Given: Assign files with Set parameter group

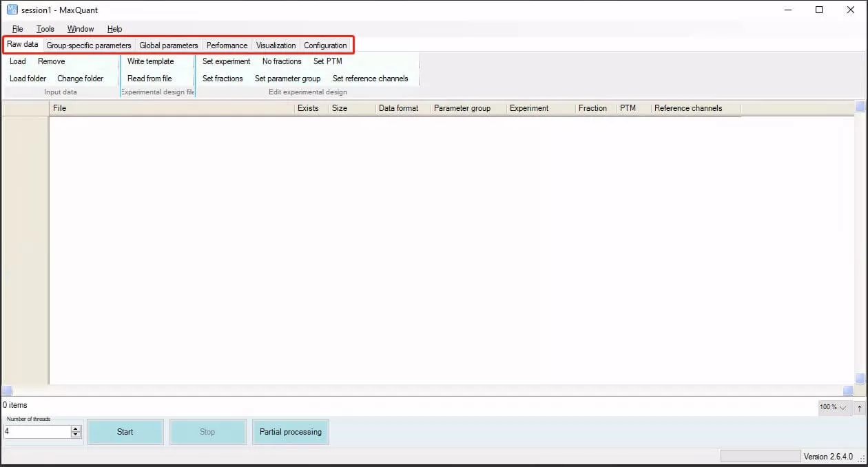Looking at the screenshot, I should 287,79.
